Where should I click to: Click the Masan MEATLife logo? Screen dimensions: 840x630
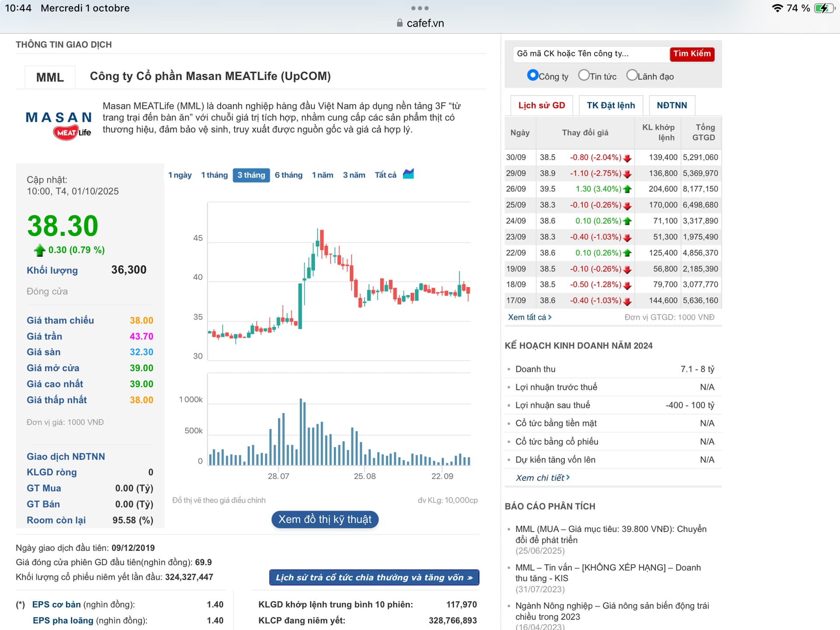59,125
